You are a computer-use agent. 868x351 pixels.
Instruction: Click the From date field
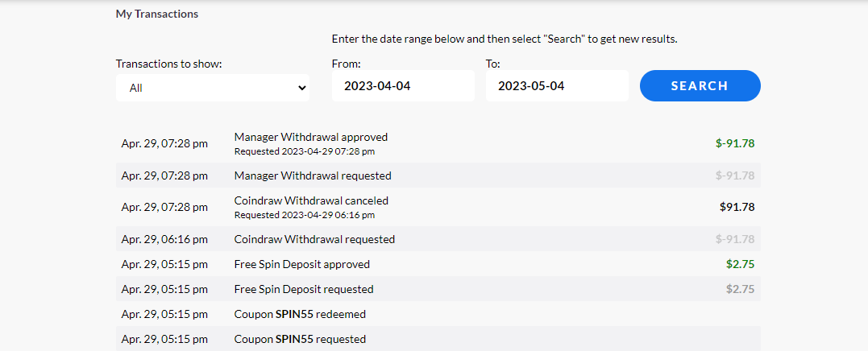click(403, 86)
